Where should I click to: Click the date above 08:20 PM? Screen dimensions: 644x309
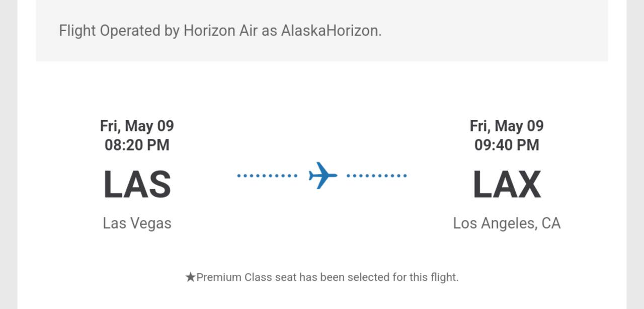[x=137, y=126]
